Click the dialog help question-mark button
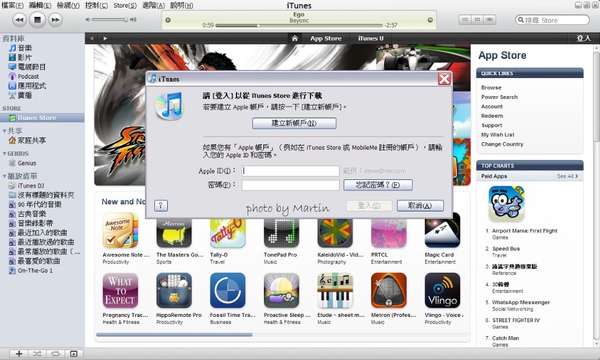This screenshot has width=600, height=360. [x=161, y=206]
